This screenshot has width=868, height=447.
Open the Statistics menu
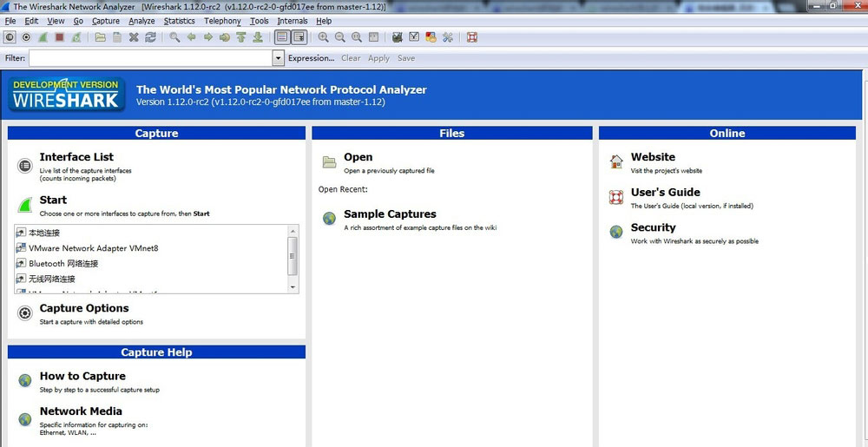coord(180,21)
